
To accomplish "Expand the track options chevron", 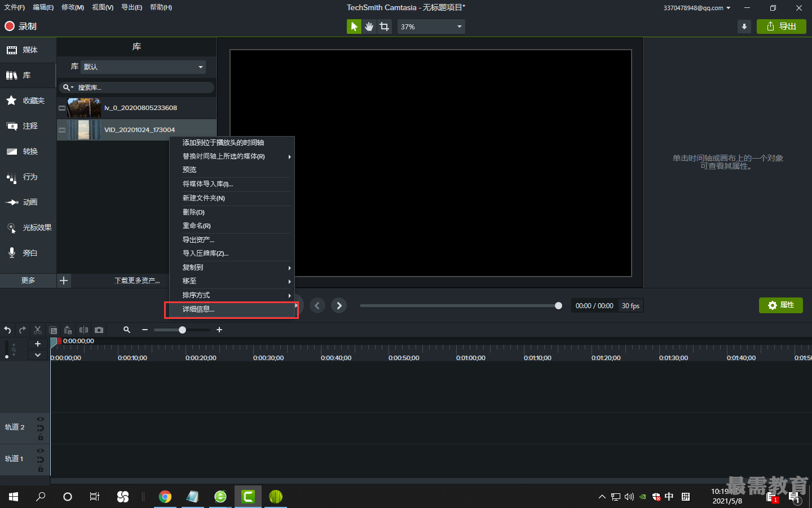I will click(x=38, y=355).
